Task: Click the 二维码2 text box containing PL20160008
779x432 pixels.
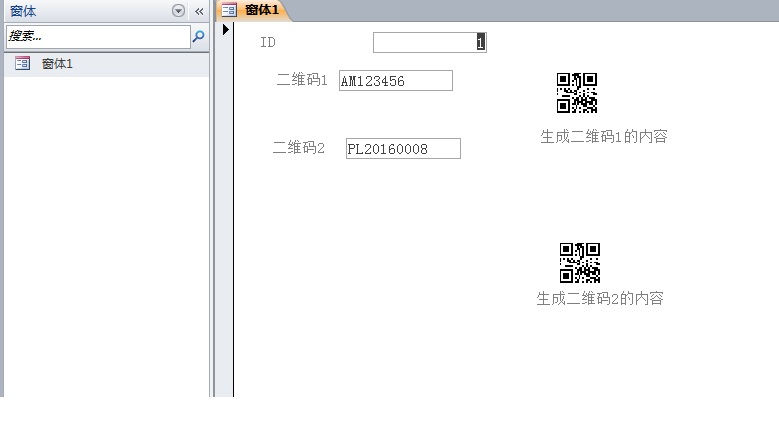Action: (x=403, y=148)
